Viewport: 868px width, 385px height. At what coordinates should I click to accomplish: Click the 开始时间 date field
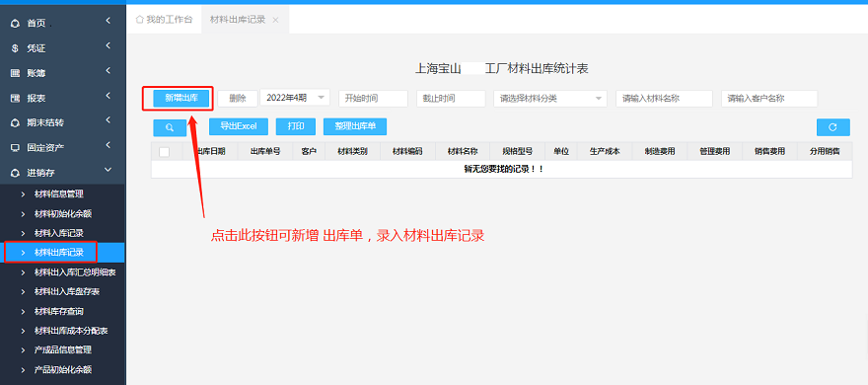[x=373, y=99]
